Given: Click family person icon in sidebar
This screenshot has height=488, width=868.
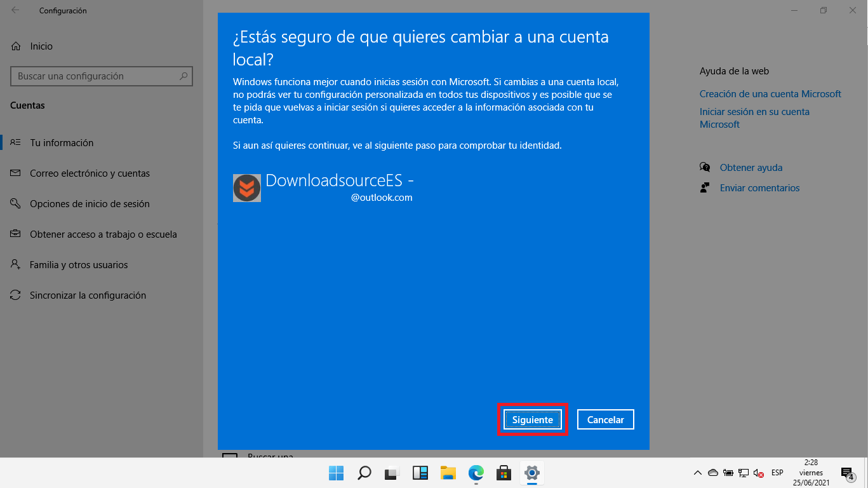Looking at the screenshot, I should coord(16,265).
